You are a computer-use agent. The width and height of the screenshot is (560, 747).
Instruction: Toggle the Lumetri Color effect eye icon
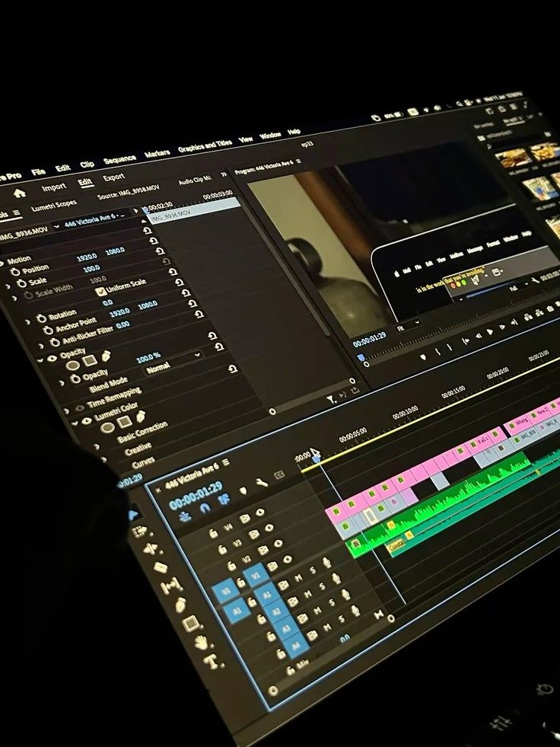click(86, 420)
